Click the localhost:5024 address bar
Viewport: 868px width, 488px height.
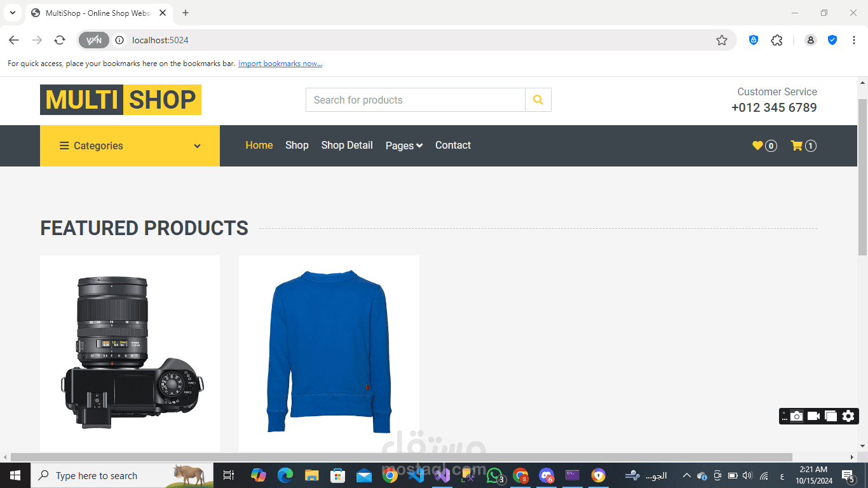click(x=407, y=40)
